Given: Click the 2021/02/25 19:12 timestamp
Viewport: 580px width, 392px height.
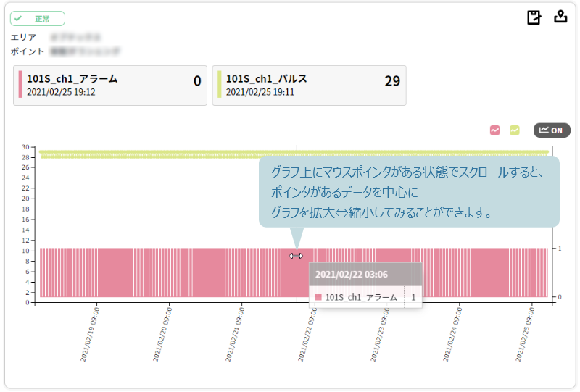Looking at the screenshot, I should point(61,92).
